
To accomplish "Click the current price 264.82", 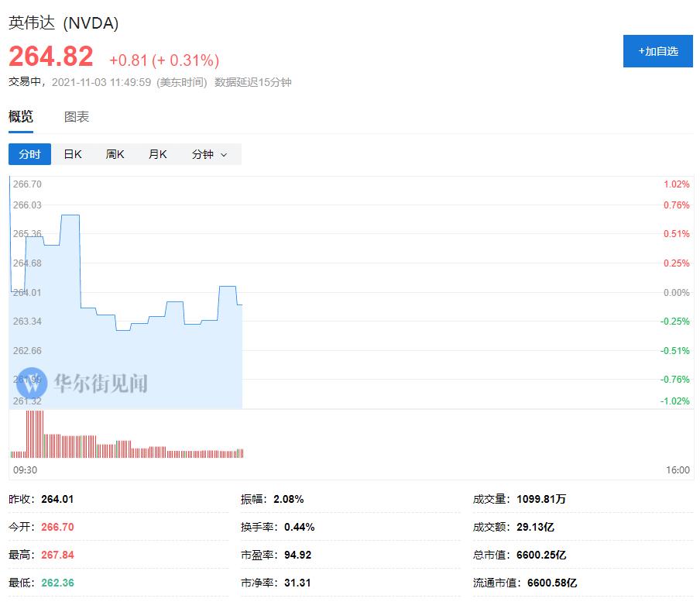I will [51, 57].
